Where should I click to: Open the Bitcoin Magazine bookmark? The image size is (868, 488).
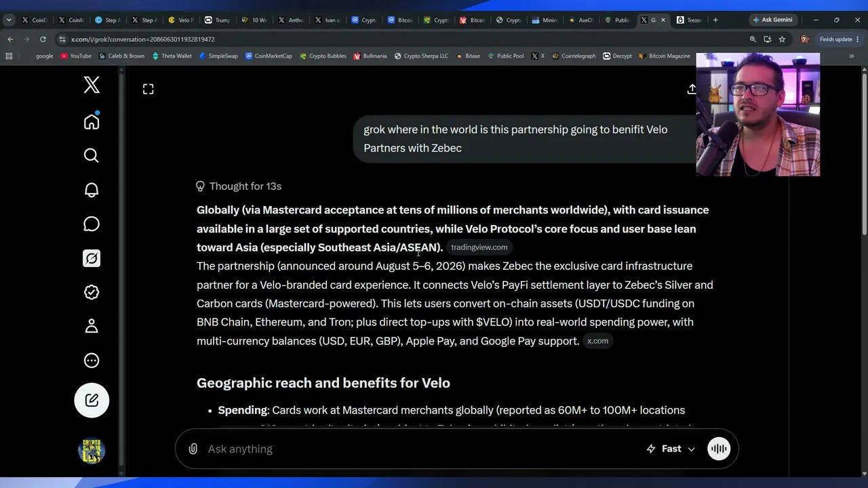(664, 56)
